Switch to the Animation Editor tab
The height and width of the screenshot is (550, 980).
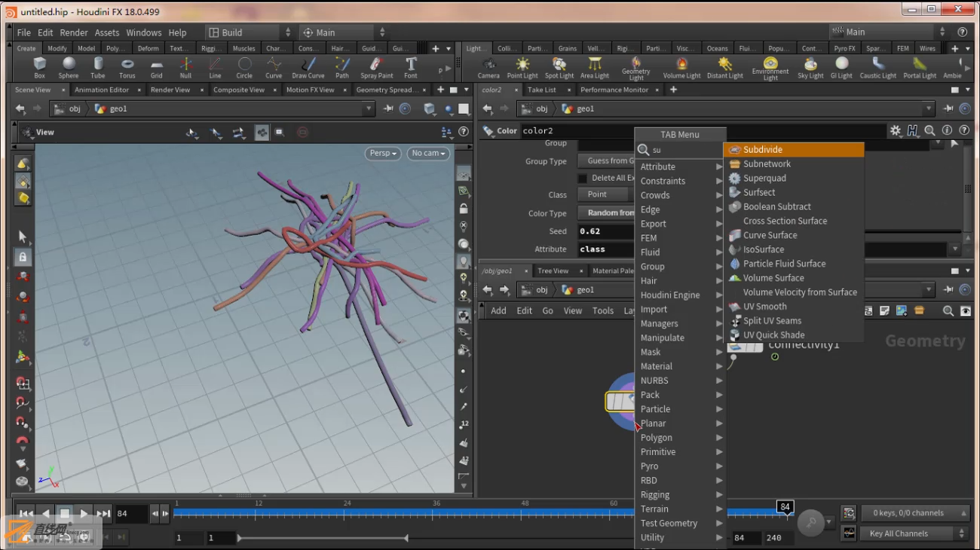tap(102, 90)
